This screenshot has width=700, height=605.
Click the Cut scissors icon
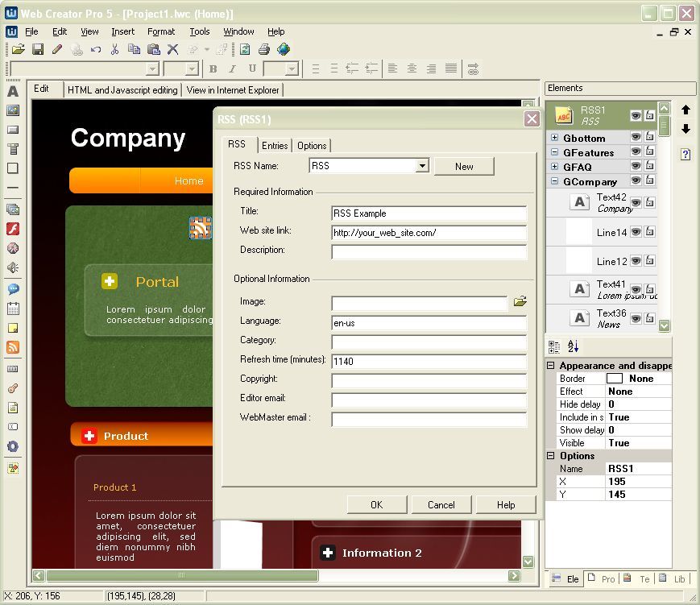(x=114, y=49)
